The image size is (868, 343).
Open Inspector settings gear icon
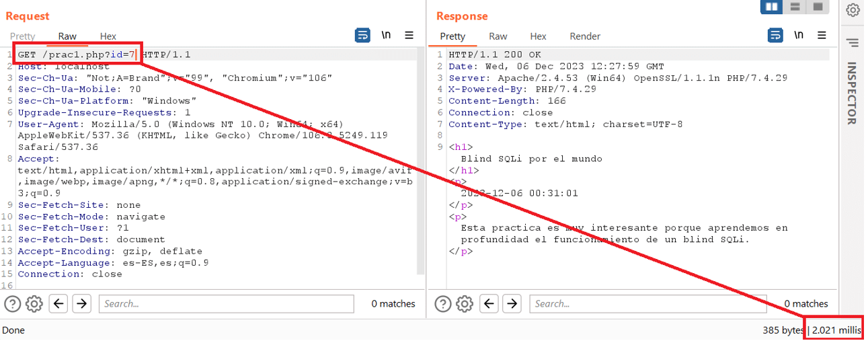pyautogui.click(x=853, y=10)
